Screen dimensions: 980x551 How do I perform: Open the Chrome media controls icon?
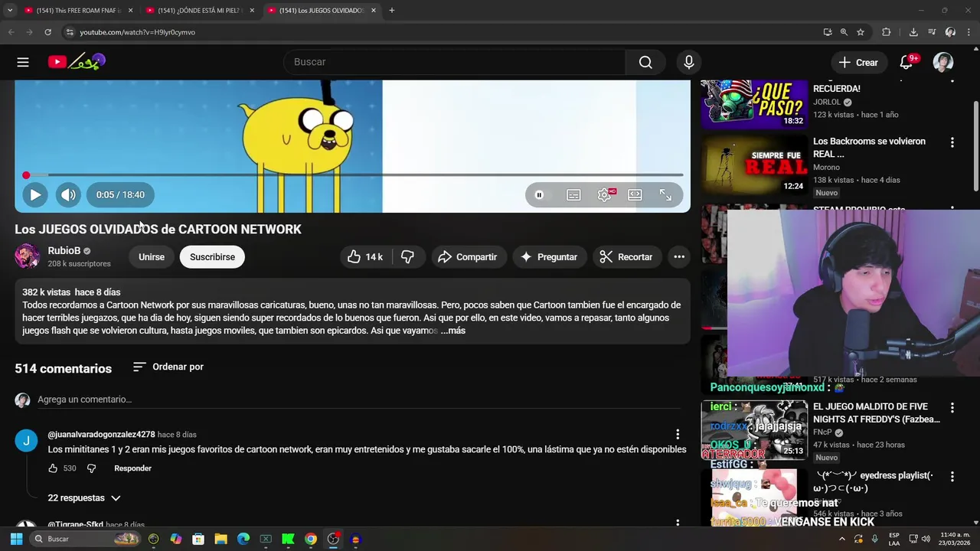pyautogui.click(x=932, y=32)
